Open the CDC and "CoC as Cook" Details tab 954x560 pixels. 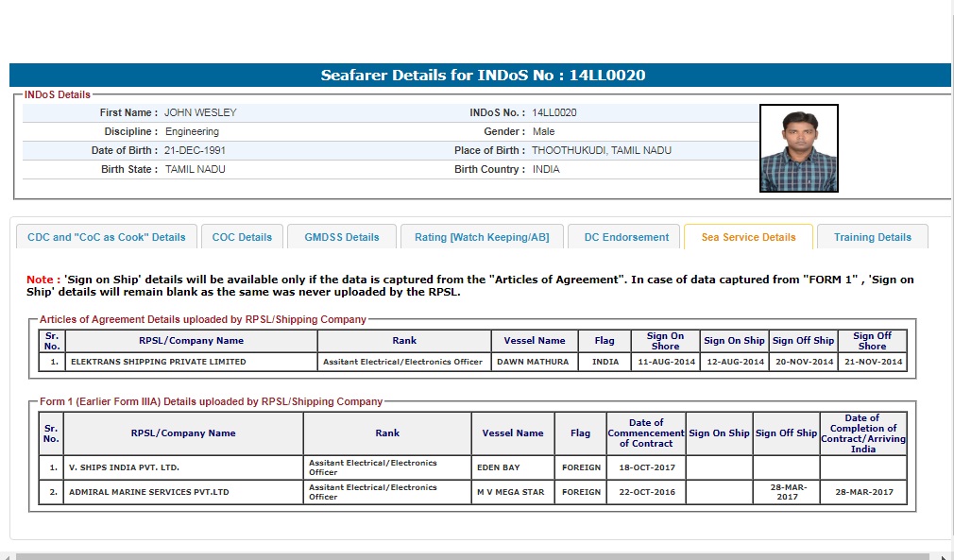106,237
